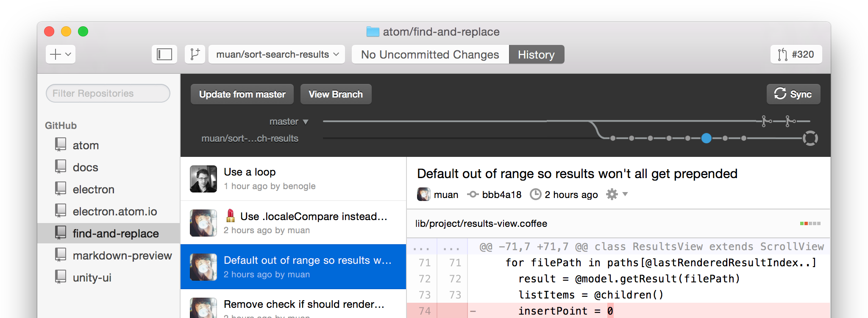Open the markdown-preview repository

(122, 256)
